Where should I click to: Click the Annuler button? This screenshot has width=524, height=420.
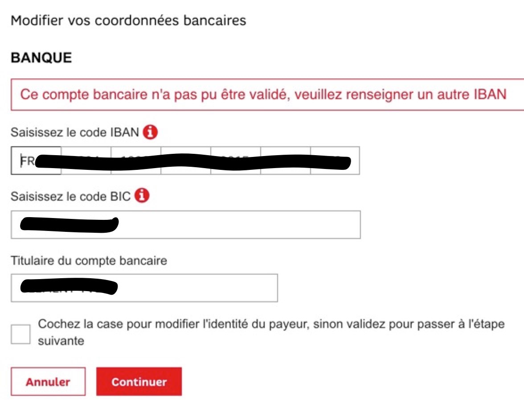click(47, 381)
